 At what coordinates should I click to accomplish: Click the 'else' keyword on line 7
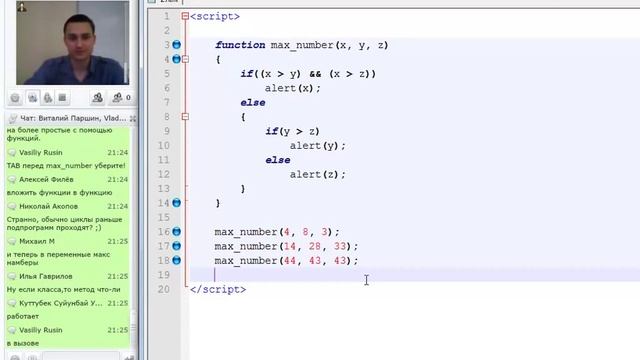(253, 103)
